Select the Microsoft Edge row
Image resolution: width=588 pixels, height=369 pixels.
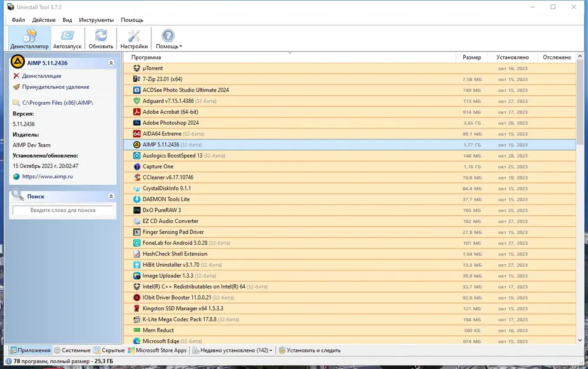349,341
